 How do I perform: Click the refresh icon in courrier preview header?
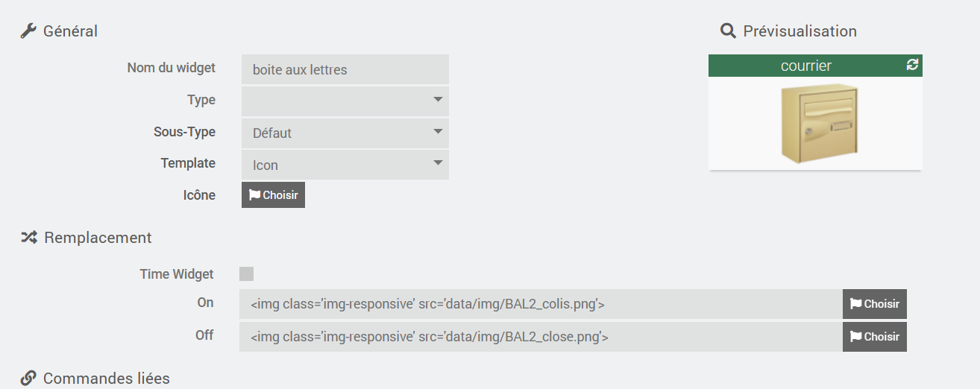point(912,65)
